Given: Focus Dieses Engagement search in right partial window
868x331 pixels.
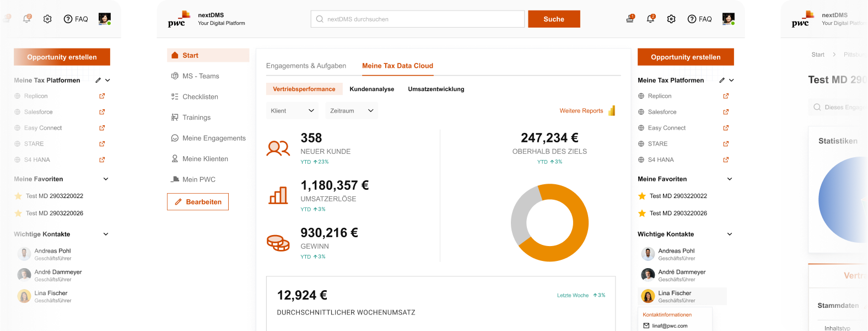Looking at the screenshot, I should pos(838,107).
